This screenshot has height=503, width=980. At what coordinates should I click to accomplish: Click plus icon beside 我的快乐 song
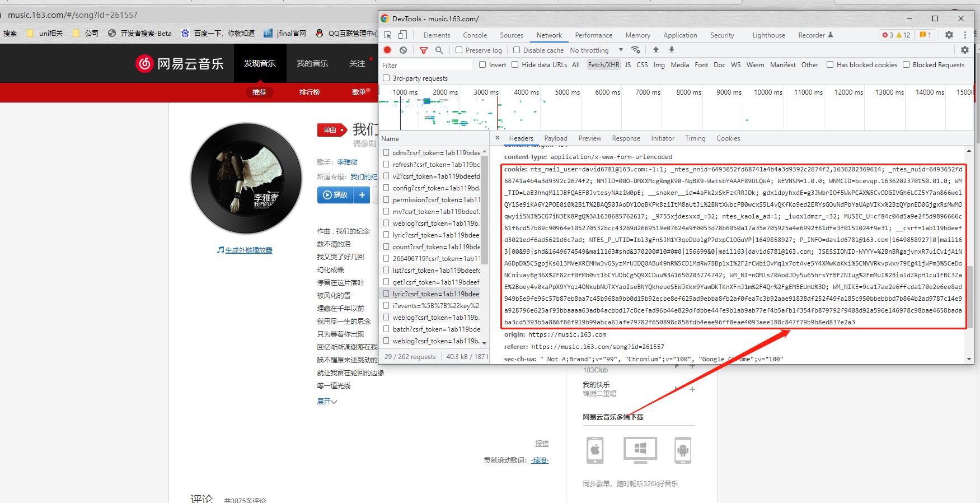coord(692,389)
